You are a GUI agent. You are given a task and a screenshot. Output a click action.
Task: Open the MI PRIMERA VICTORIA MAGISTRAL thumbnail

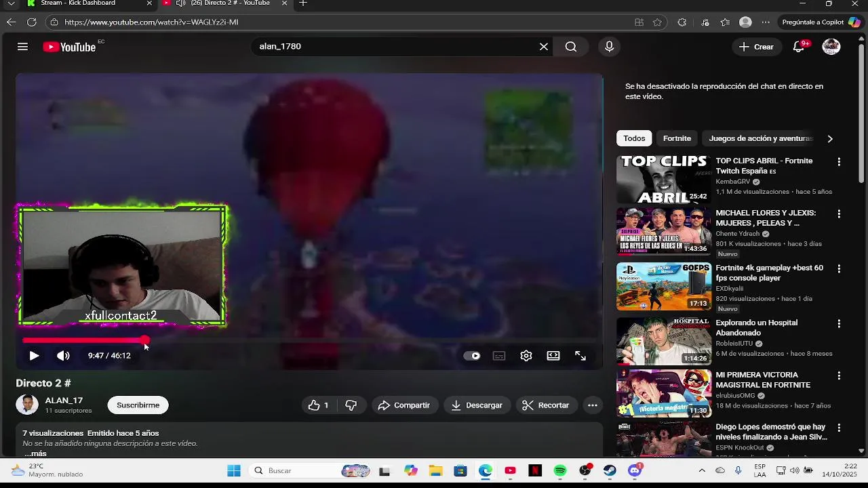coord(664,393)
